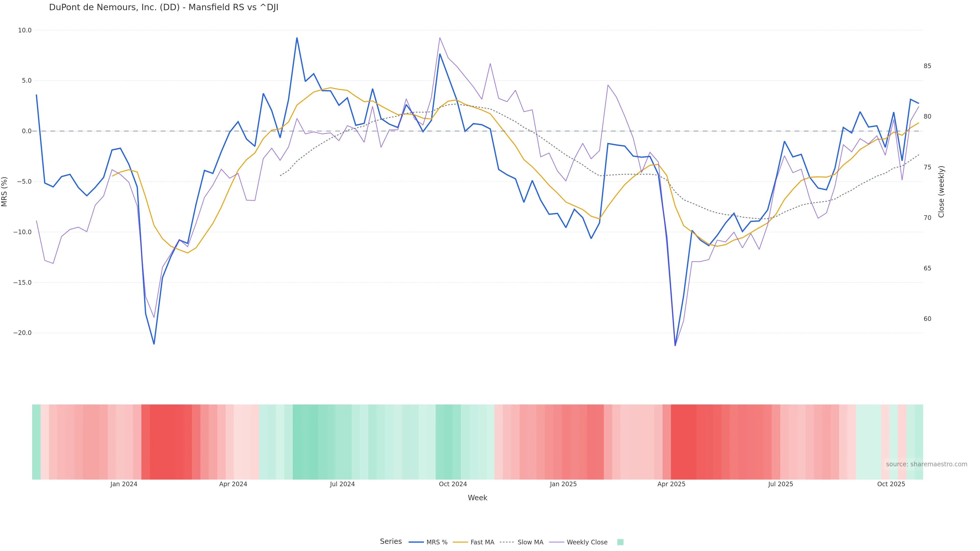Image resolution: width=980 pixels, height=551 pixels.
Task: Click the Oct 2024 week tick label
Action: tap(453, 484)
